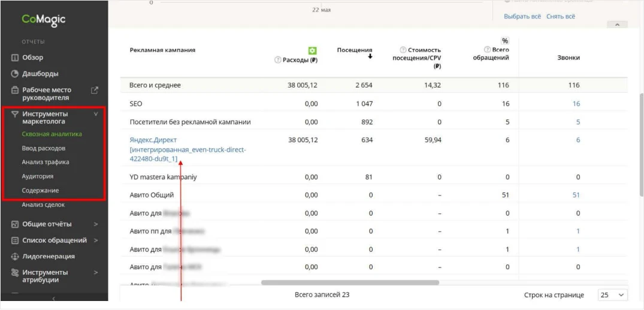Click Рекламная кампания column header
This screenshot has width=644, height=310.
tap(162, 50)
